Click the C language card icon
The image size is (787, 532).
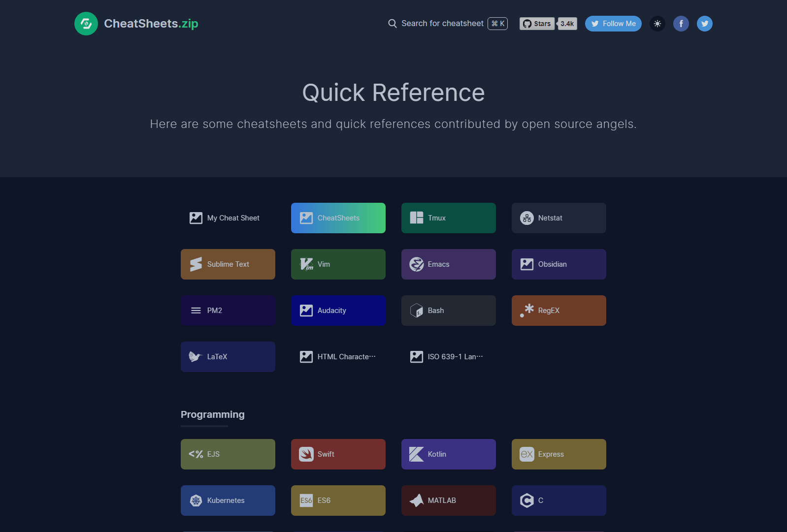pos(527,501)
